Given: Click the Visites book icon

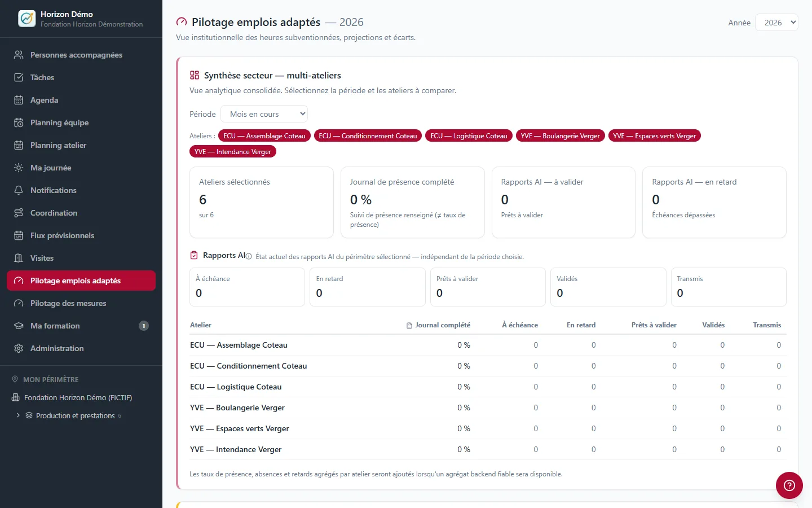Looking at the screenshot, I should [19, 258].
